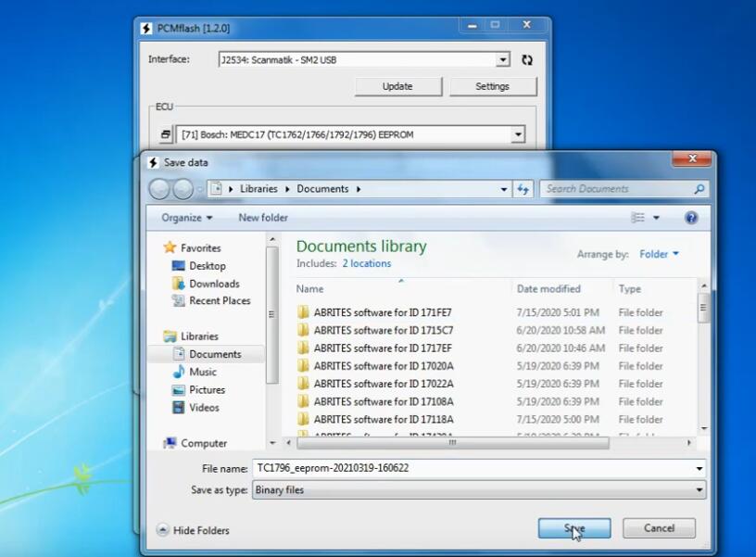Click the file list scroll down arrow
The image size is (756, 557).
703,428
